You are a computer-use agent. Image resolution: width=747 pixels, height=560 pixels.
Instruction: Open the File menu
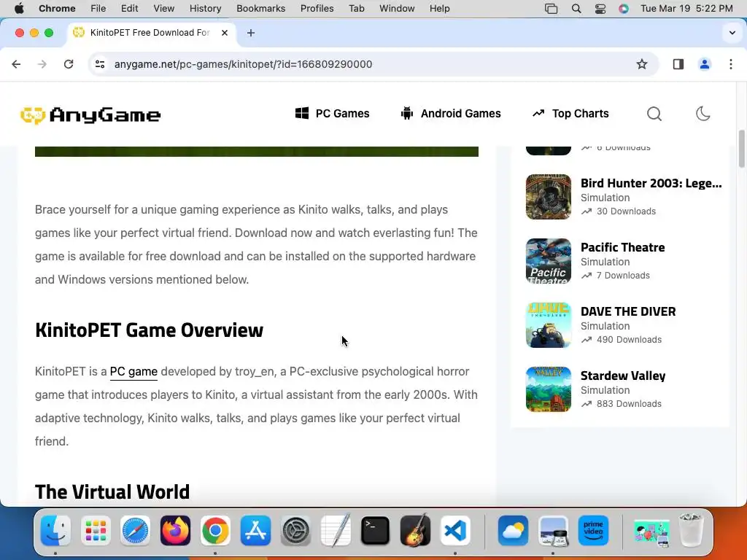pos(98,8)
